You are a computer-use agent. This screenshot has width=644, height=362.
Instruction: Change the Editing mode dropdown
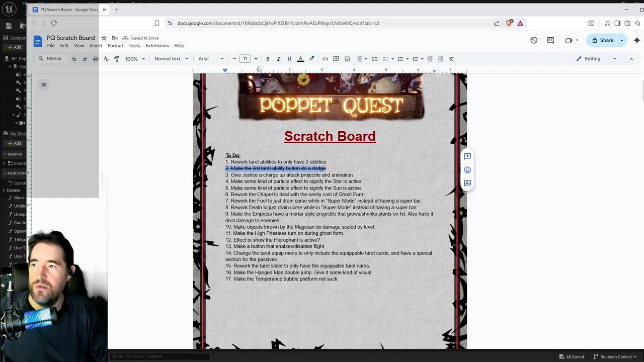click(597, 59)
